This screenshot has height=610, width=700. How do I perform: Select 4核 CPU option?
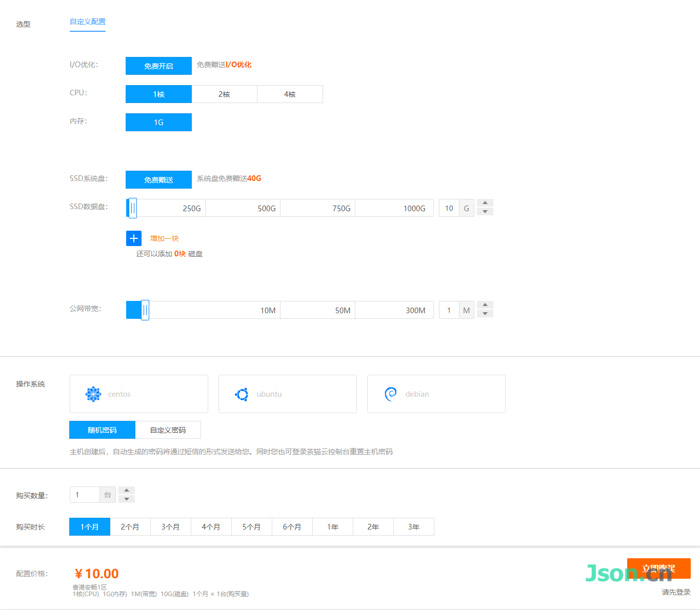coord(290,94)
